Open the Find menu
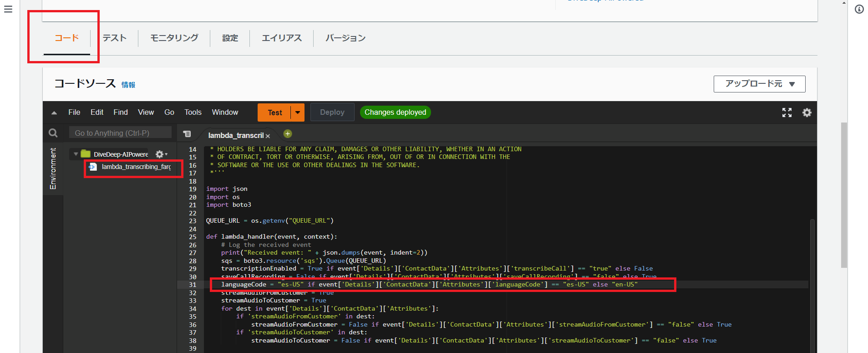This screenshot has height=353, width=868. pyautogui.click(x=121, y=113)
